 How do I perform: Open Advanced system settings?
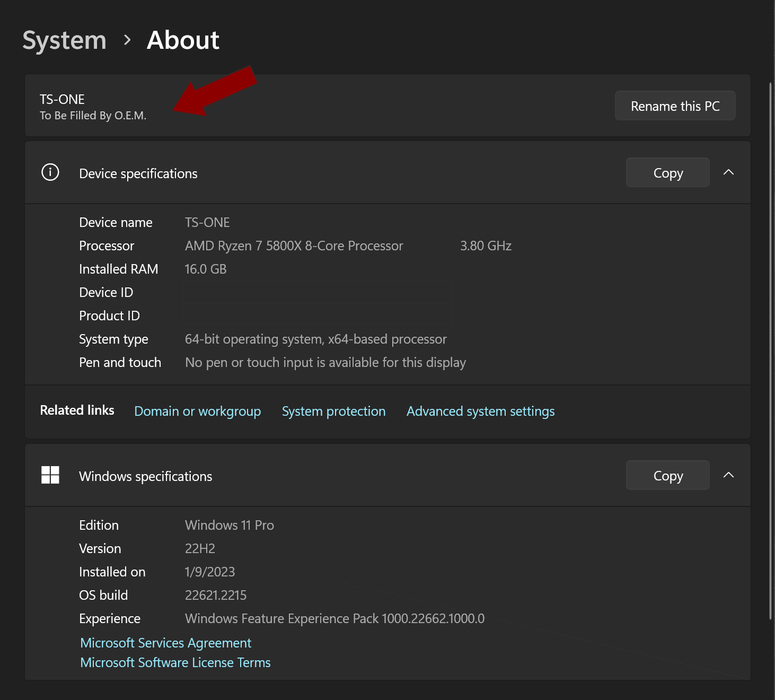[x=480, y=411]
